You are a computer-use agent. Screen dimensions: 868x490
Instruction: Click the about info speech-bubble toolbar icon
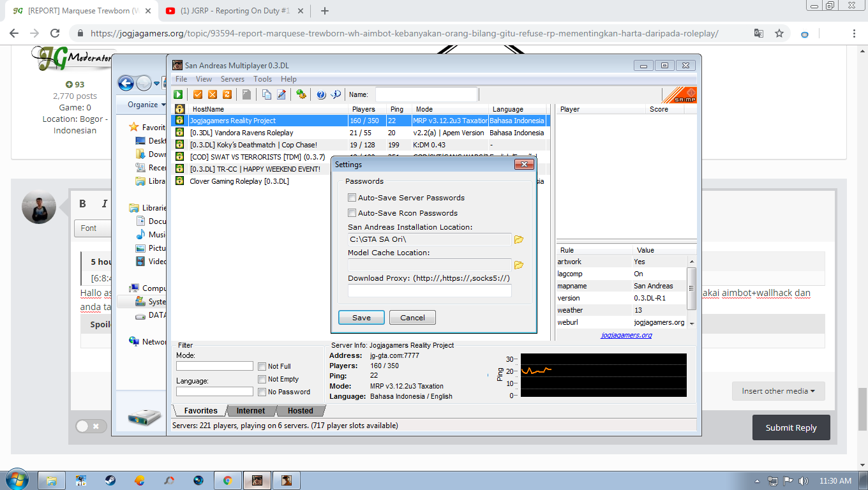click(x=336, y=94)
